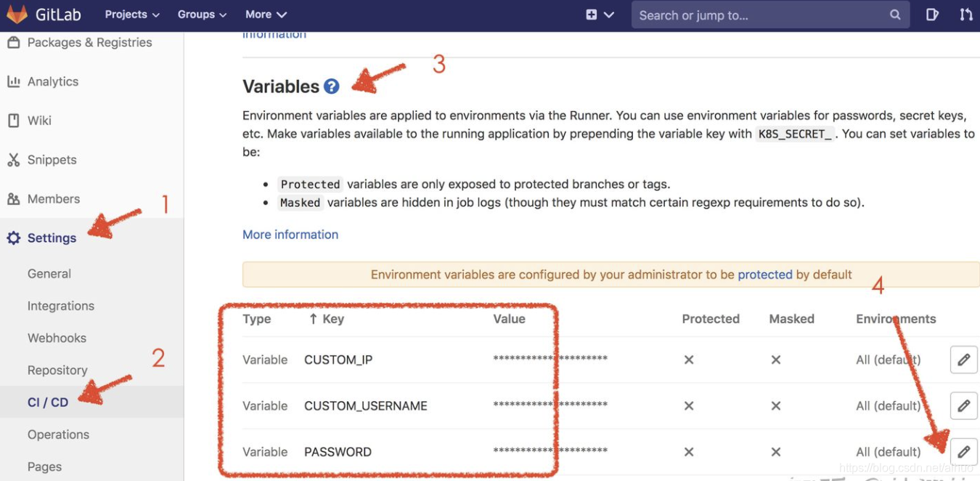Click the Snippets scissors icon
The image size is (980, 481).
[x=13, y=160]
